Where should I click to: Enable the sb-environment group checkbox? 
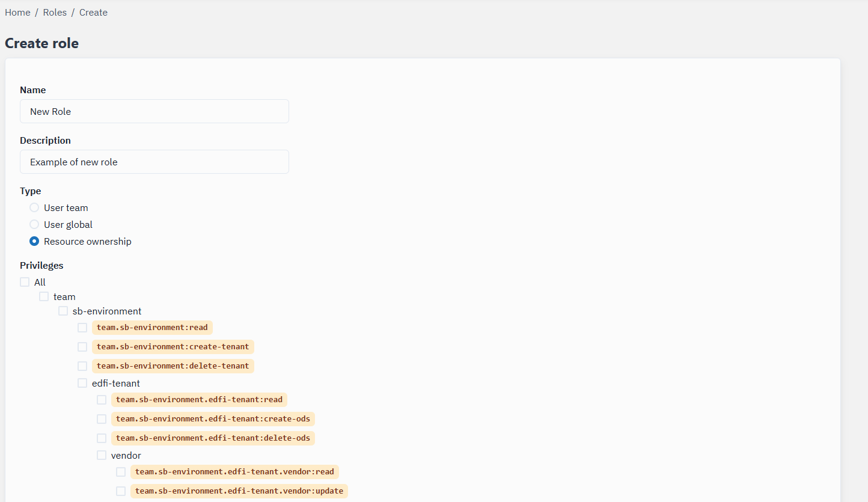(x=63, y=311)
